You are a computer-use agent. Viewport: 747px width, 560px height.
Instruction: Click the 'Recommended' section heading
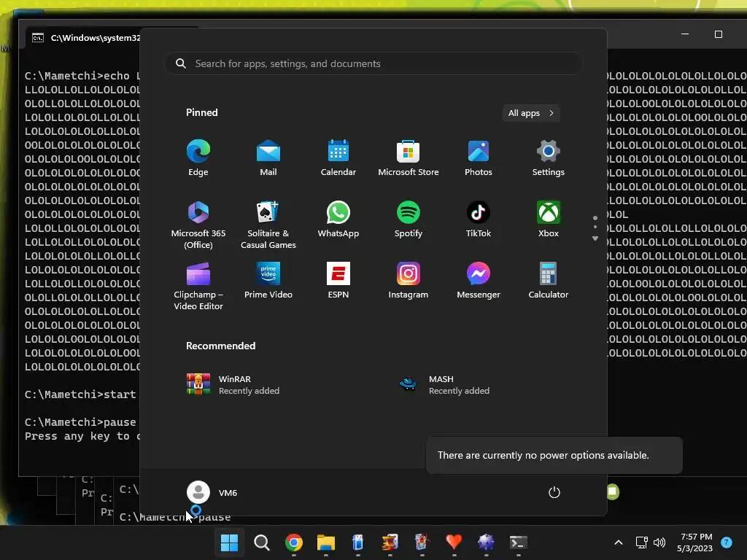(x=220, y=346)
